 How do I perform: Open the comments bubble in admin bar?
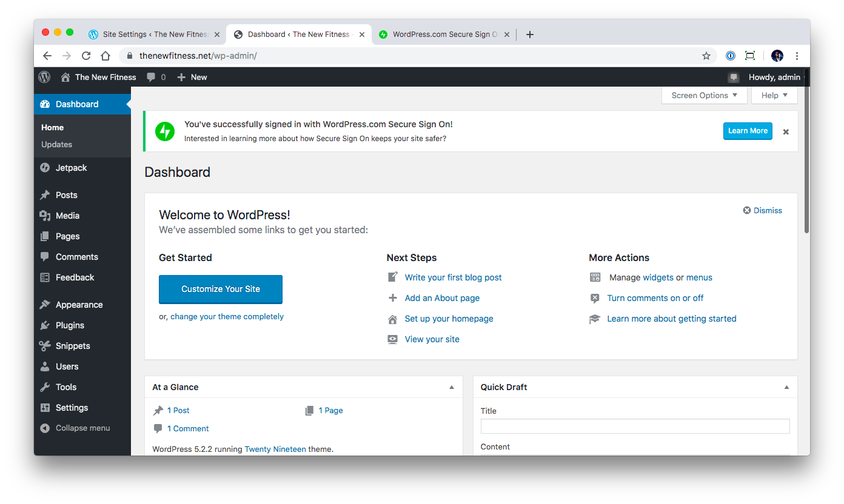coord(152,77)
